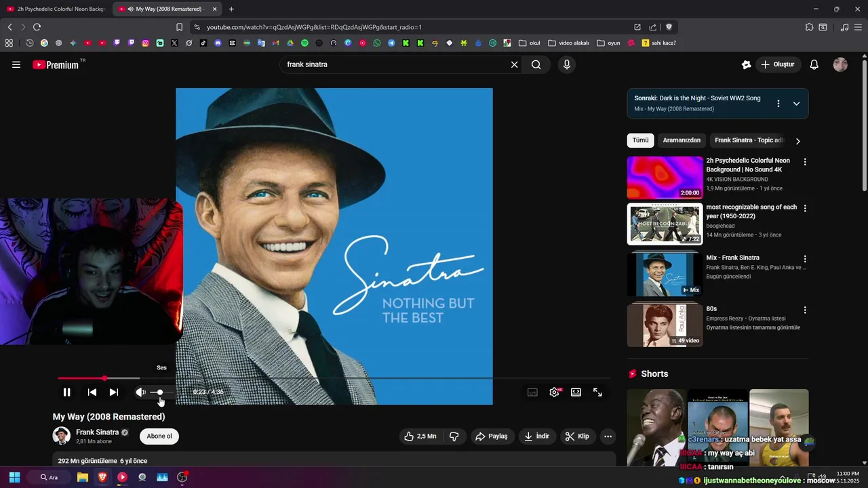Pause the video with the pause button
This screenshot has width=868, height=488.
pos(66,392)
